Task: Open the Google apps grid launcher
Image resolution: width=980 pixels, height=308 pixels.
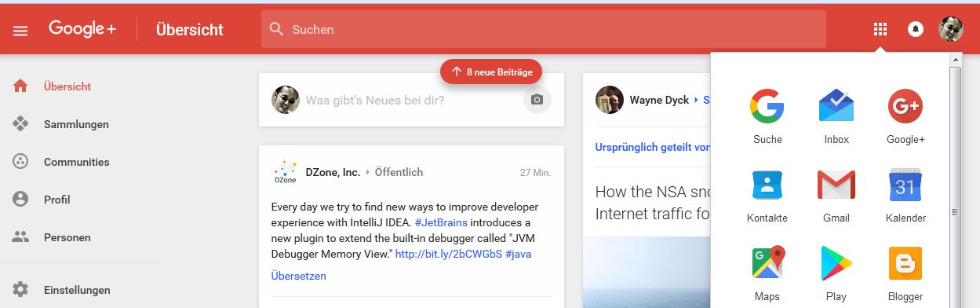Action: [880, 29]
